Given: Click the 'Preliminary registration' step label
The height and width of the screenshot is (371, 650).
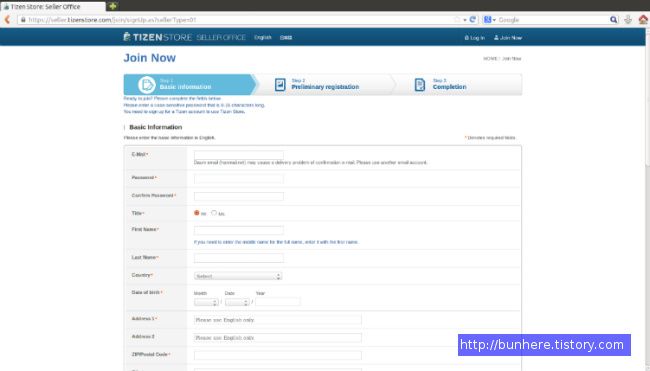Looking at the screenshot, I should (x=325, y=87).
